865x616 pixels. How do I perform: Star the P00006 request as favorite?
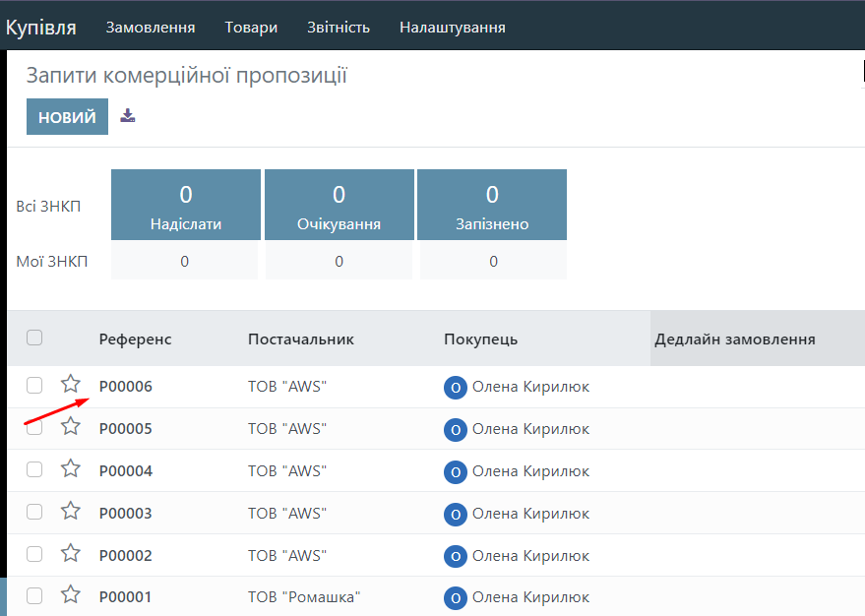(71, 384)
